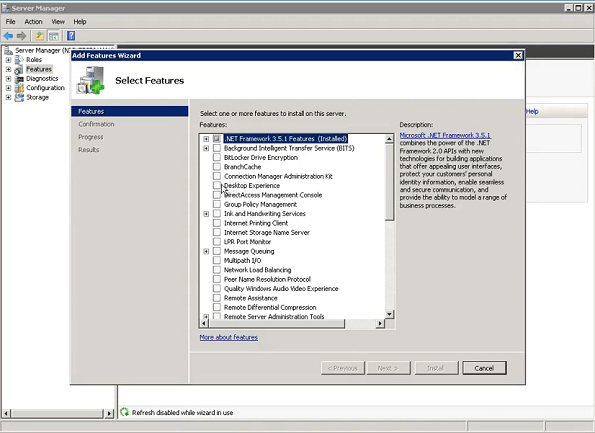This screenshot has height=433, width=595.
Task: Click the Forward arrow toolbar icon
Action: tap(22, 36)
